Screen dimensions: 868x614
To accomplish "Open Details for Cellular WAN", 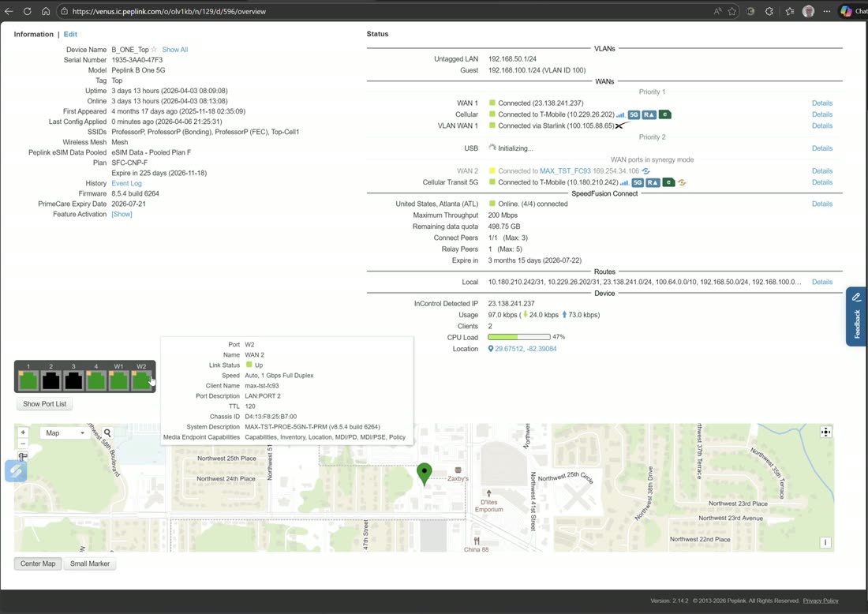I will (x=822, y=114).
